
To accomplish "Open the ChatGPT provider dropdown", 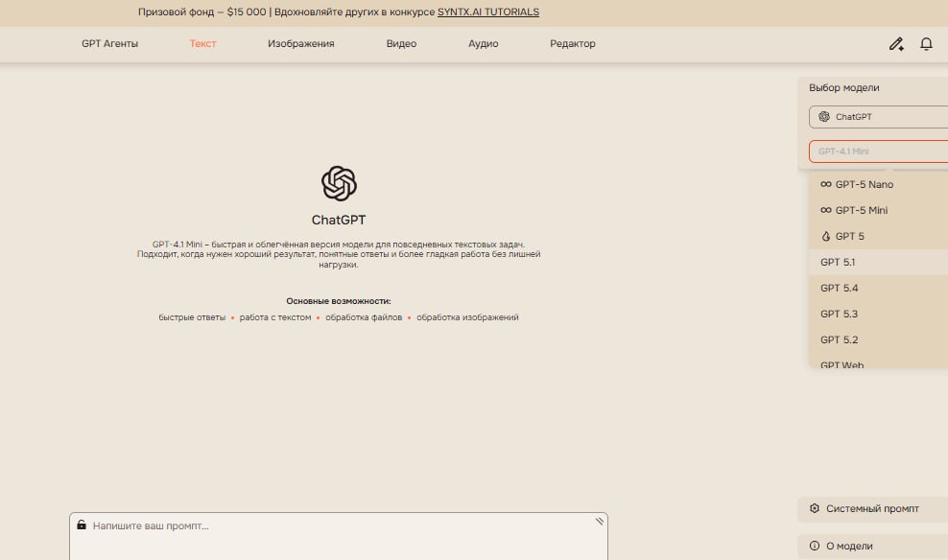I will point(879,117).
